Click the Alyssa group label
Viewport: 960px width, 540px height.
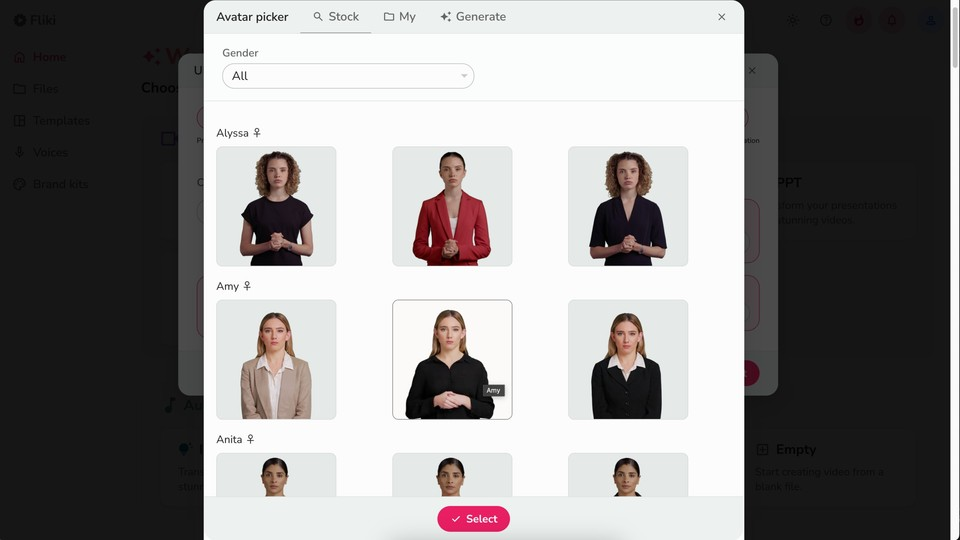tap(233, 133)
